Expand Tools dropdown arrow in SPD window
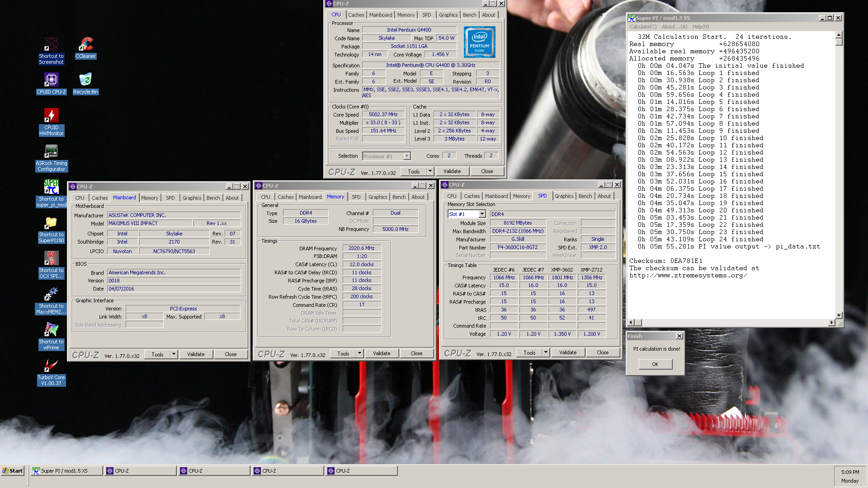This screenshot has width=868, height=488. click(546, 352)
